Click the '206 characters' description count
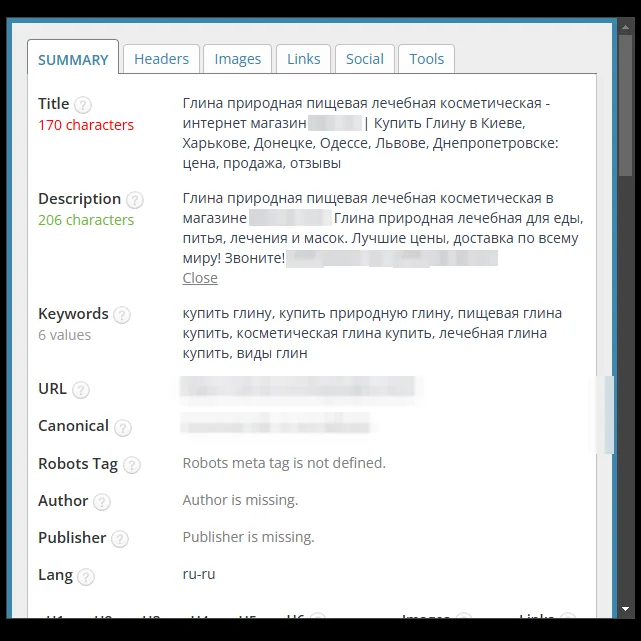641x641 pixels. click(86, 220)
